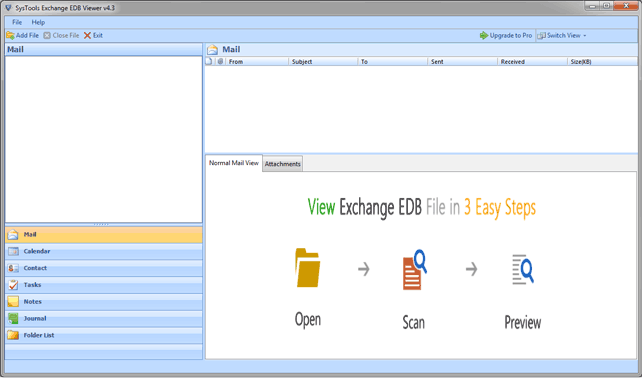Select the Journal navigation label
The width and height of the screenshot is (642, 378).
point(35,319)
